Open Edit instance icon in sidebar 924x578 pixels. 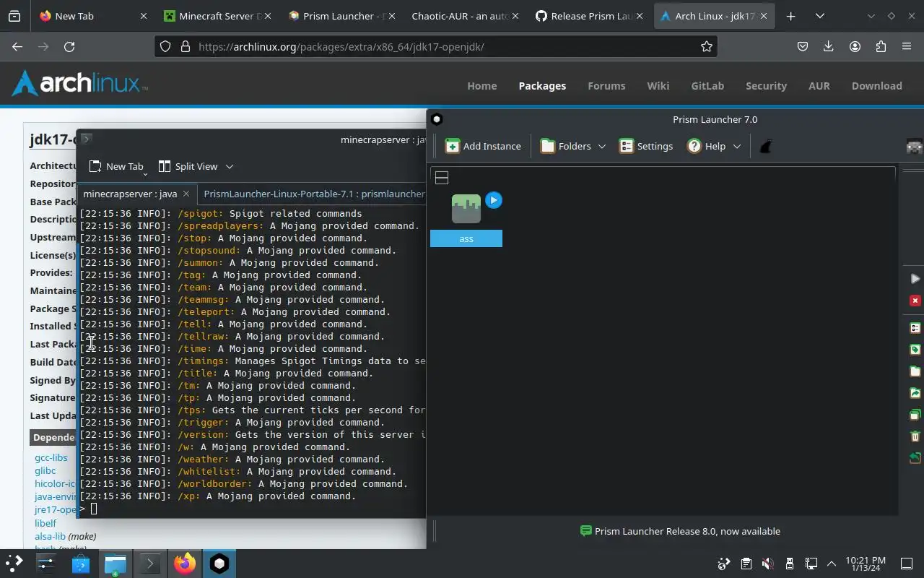point(915,328)
